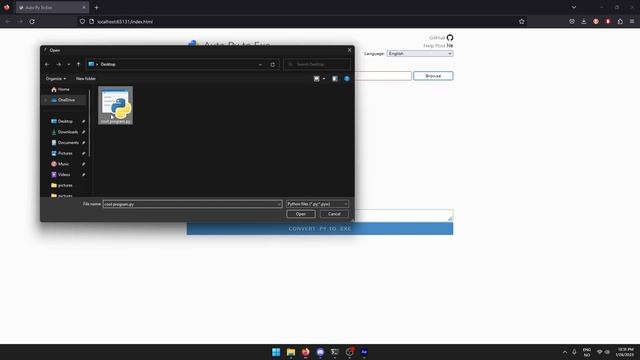640x360 pixels.
Task: Open the GitHub link icon
Action: (x=450, y=38)
